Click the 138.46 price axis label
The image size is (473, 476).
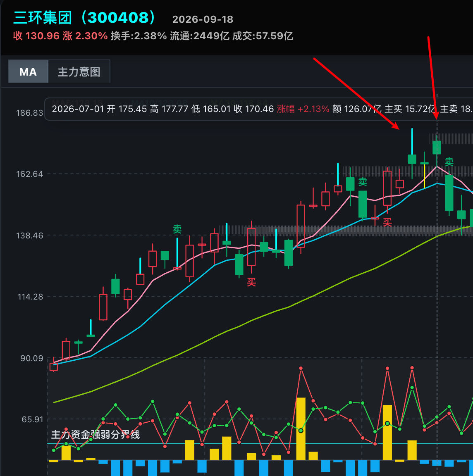click(x=29, y=235)
